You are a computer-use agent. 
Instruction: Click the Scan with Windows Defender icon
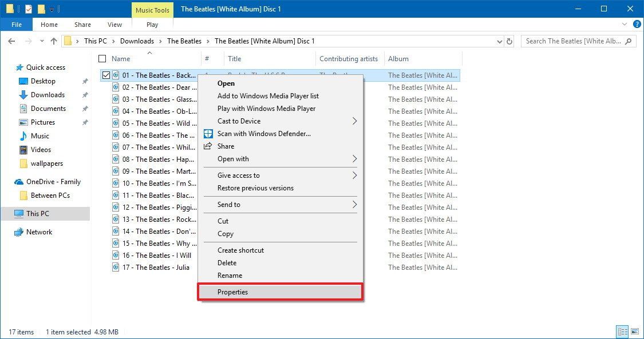coord(207,133)
